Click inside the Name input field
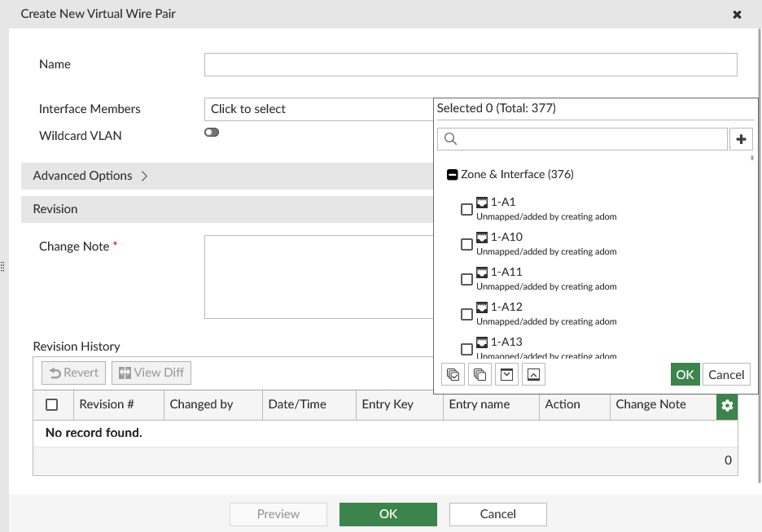The height and width of the screenshot is (532, 762). (x=471, y=64)
